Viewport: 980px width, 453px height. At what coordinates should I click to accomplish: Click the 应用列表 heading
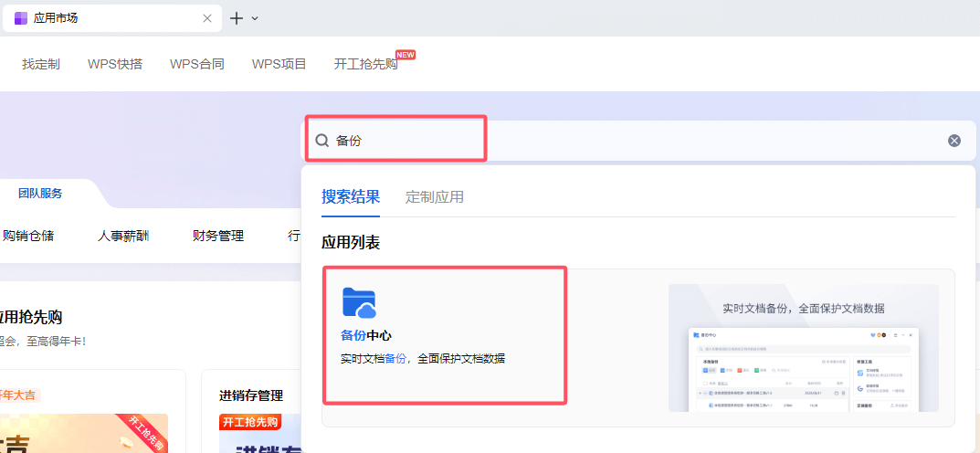tap(351, 242)
